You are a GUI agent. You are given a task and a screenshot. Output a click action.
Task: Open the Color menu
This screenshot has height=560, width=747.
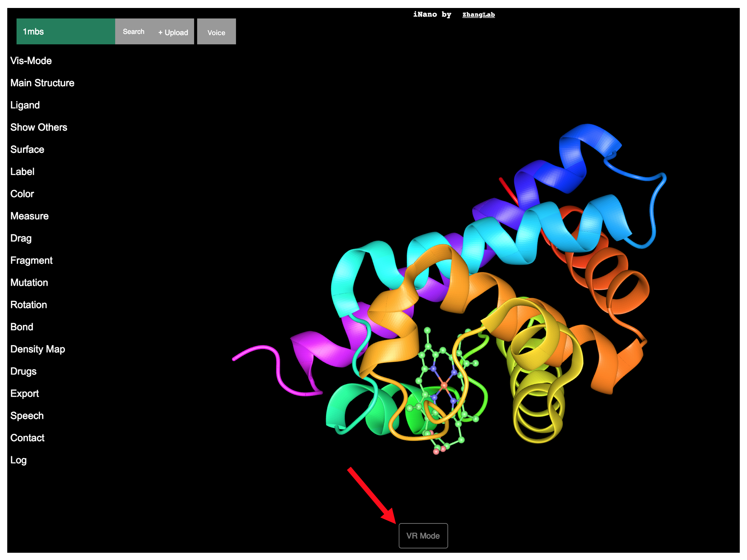tap(22, 194)
